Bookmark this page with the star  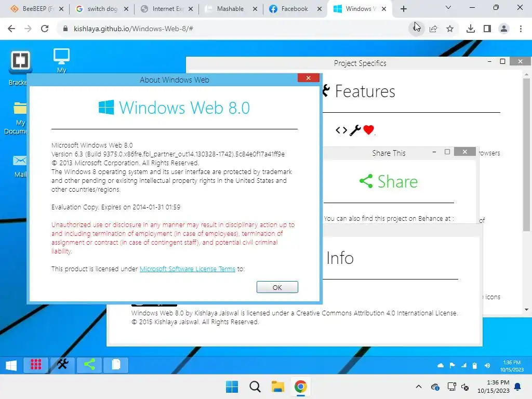point(450,29)
